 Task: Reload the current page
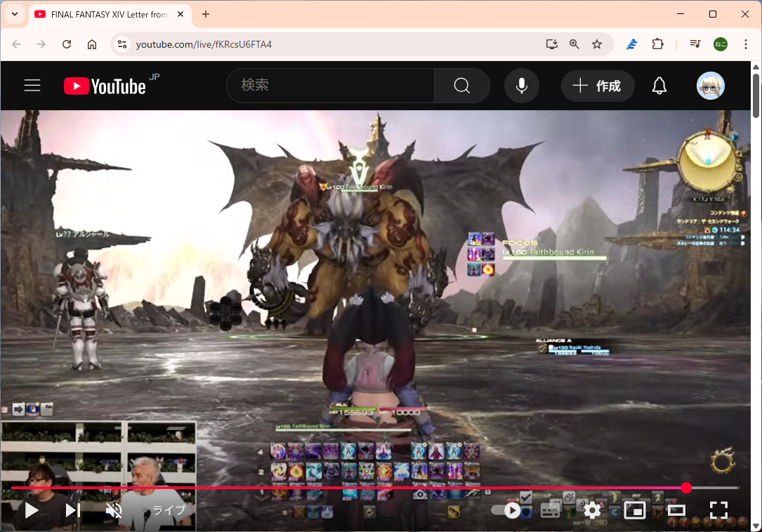(67, 44)
